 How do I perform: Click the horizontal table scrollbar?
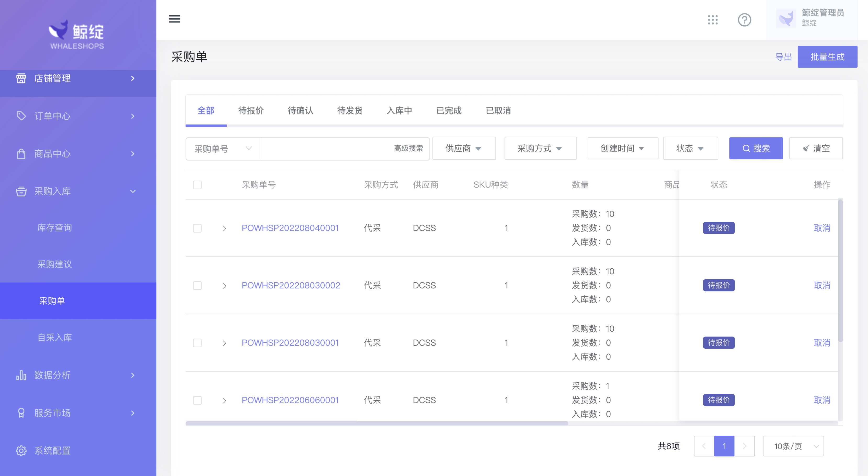point(376,423)
